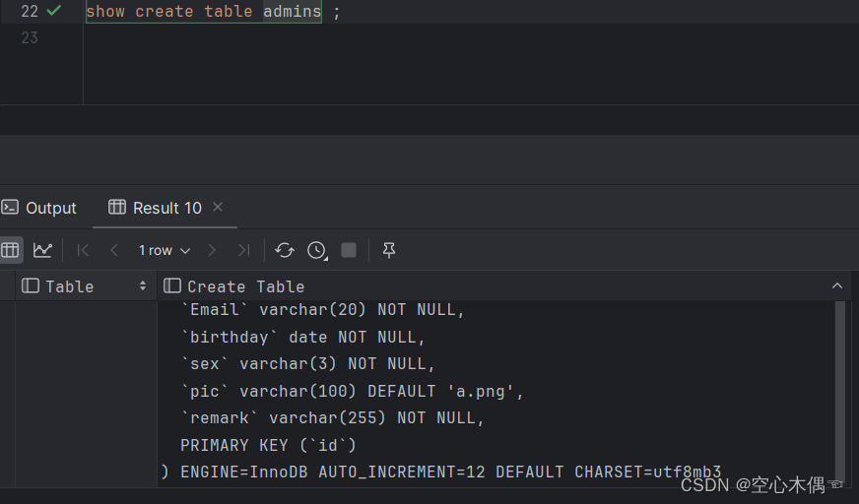The width and height of the screenshot is (859, 504).
Task: Reload the result data
Action: pos(285,250)
